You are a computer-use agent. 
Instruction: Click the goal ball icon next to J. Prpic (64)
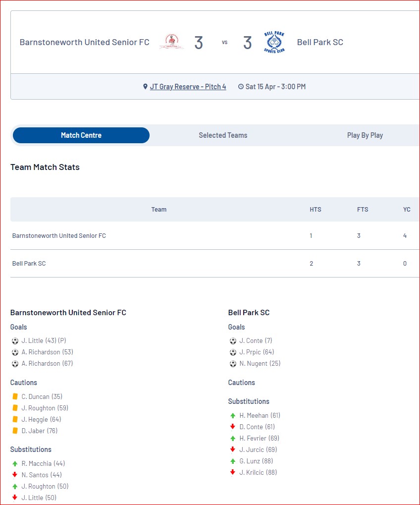pyautogui.click(x=233, y=352)
